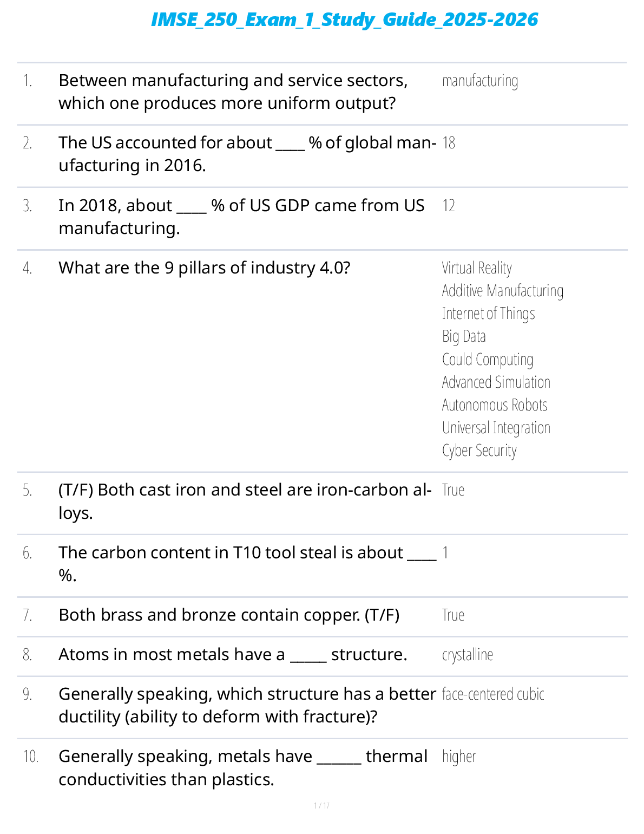Select "Advanced Simulation" answer line
Viewport: 644px width, 834px height.
pos(496,382)
